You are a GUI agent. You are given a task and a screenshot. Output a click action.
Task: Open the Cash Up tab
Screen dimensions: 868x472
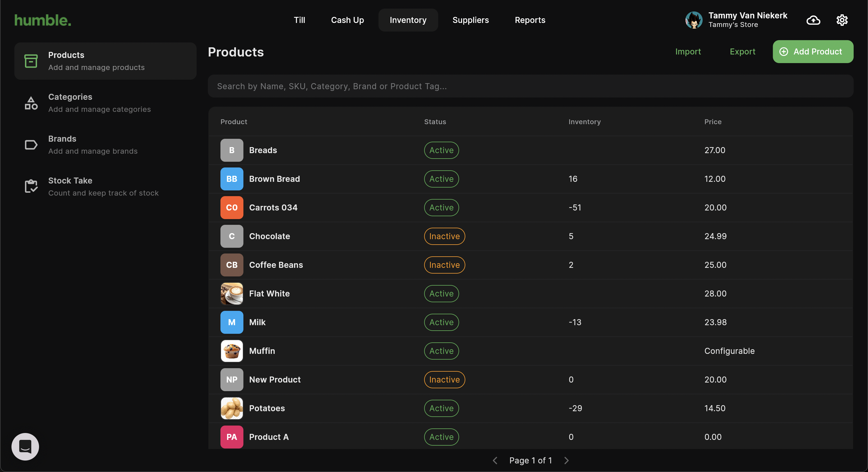(x=347, y=20)
